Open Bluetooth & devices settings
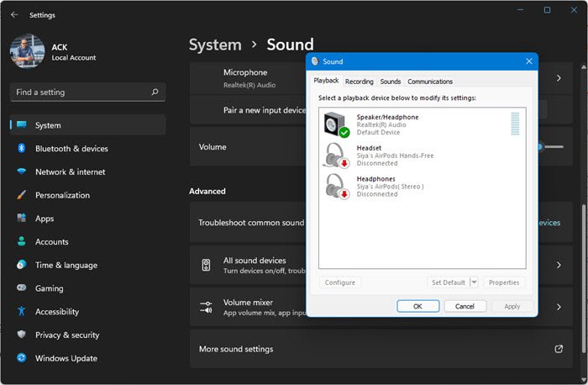This screenshot has height=385, width=588. [x=71, y=149]
